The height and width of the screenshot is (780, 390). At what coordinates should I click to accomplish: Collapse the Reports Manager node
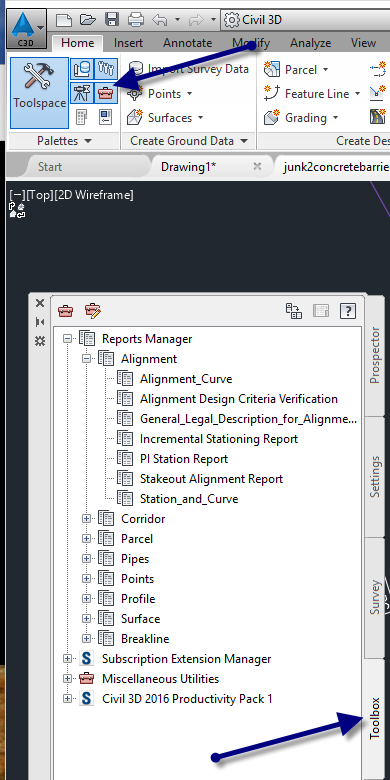pyautogui.click(x=68, y=339)
